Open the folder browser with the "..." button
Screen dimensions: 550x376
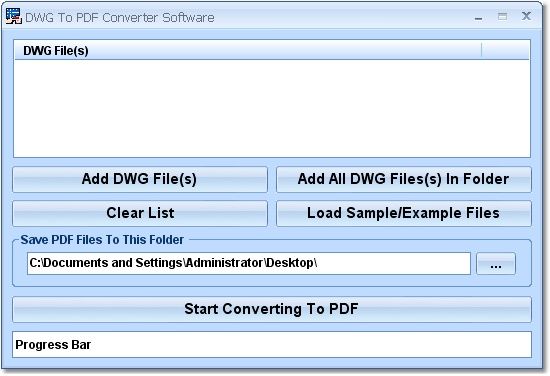point(496,263)
